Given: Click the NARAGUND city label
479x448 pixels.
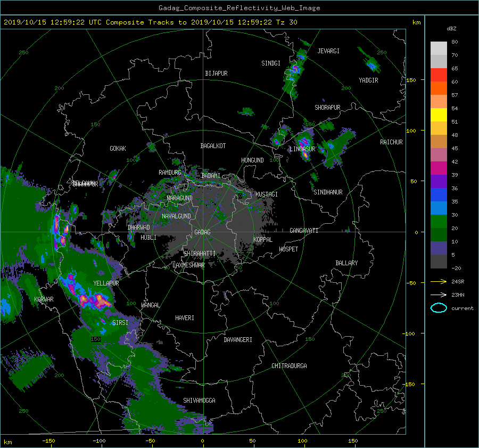Looking at the screenshot, I should click(180, 198).
